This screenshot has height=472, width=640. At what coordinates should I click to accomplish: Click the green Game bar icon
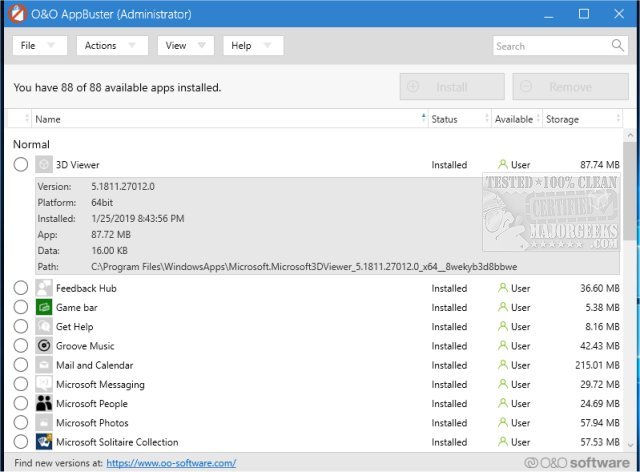pyautogui.click(x=44, y=308)
